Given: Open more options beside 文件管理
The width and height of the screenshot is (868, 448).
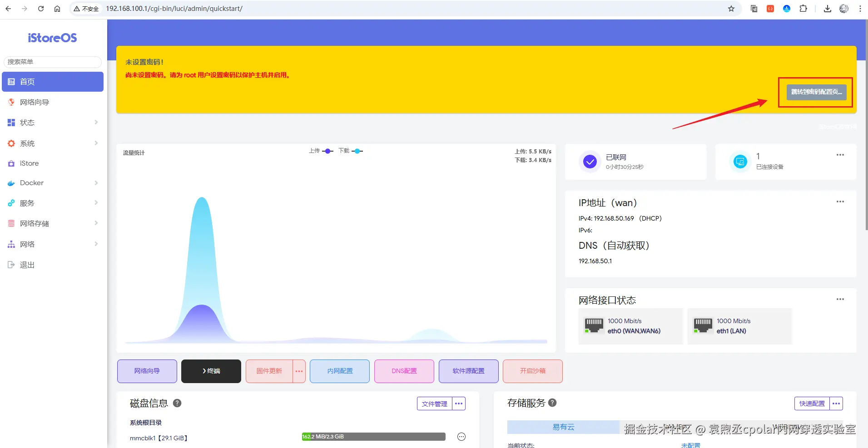Looking at the screenshot, I should point(459,404).
